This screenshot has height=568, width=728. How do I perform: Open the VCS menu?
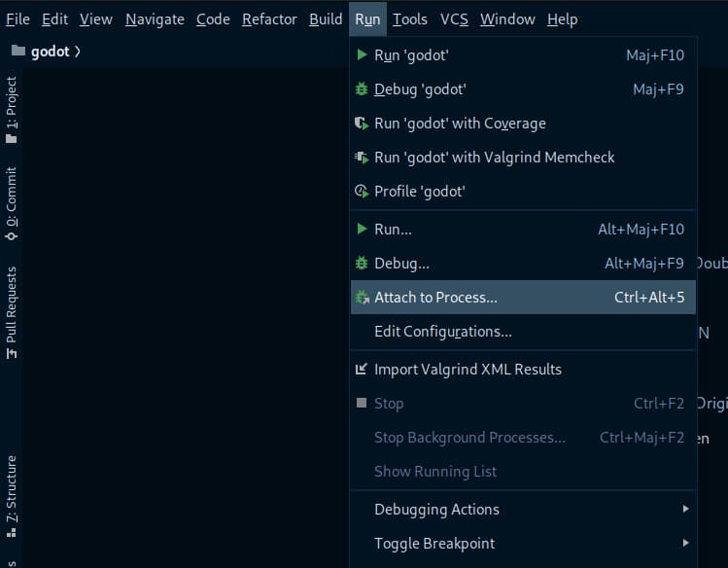click(x=454, y=19)
